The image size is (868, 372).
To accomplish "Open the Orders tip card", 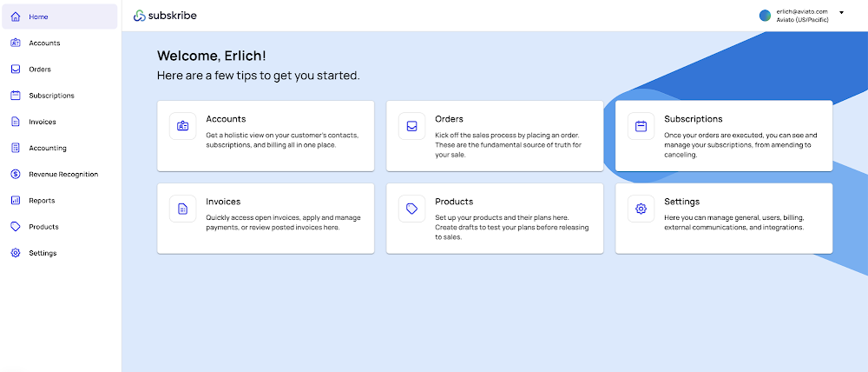I will pyautogui.click(x=495, y=136).
